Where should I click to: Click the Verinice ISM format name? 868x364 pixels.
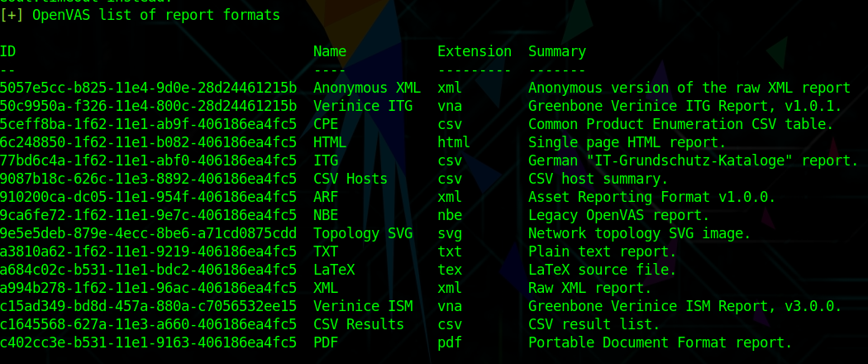click(363, 306)
